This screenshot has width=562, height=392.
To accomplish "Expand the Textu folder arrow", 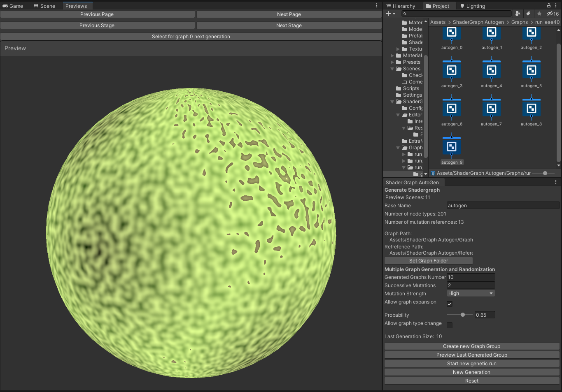I will 398,49.
